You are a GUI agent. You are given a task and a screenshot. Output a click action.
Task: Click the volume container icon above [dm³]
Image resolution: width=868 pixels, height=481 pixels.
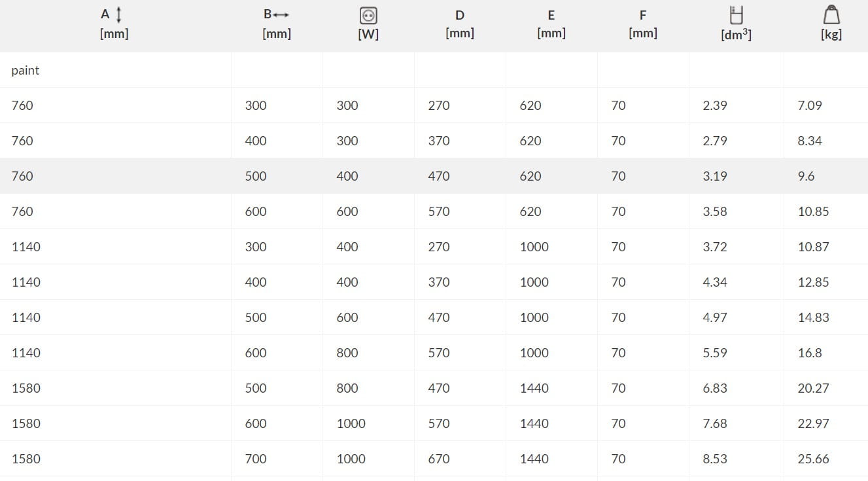coord(736,15)
